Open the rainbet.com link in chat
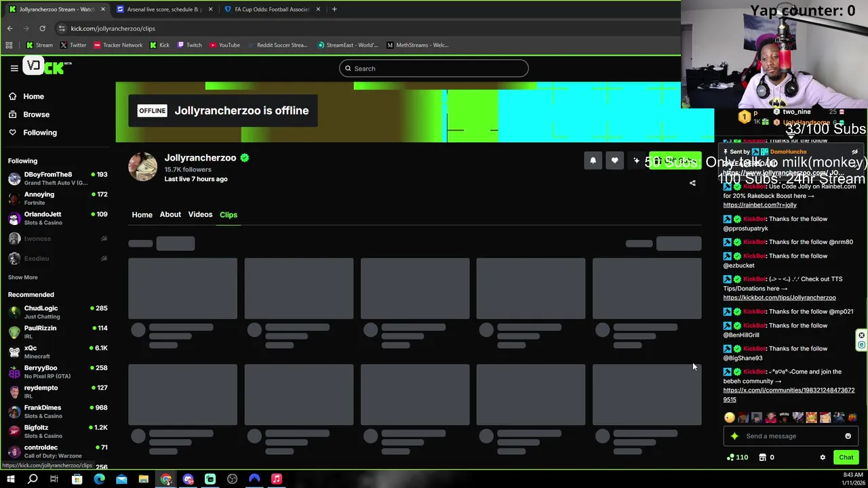 tap(759, 205)
